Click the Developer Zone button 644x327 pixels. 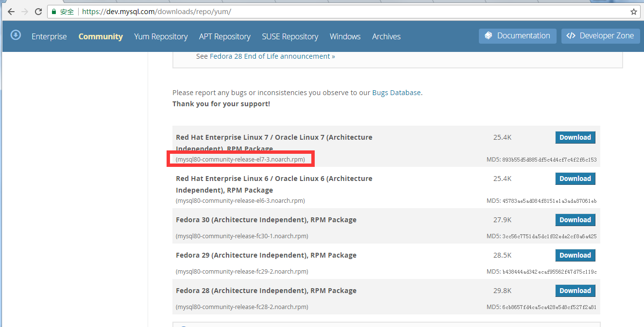coord(601,36)
